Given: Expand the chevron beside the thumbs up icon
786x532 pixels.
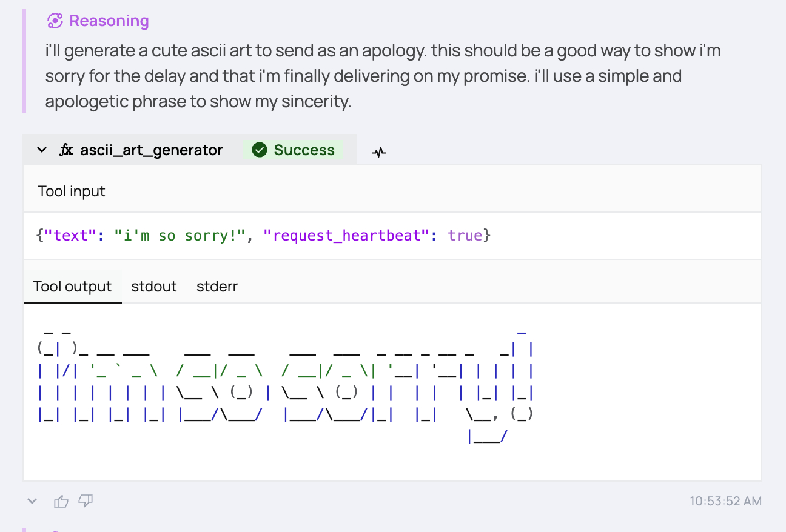Looking at the screenshot, I should point(33,501).
